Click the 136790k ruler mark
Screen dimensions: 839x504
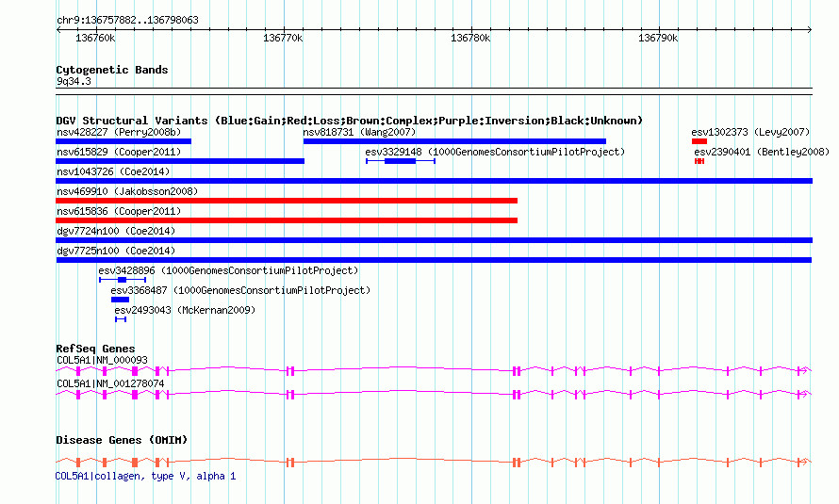pos(658,38)
